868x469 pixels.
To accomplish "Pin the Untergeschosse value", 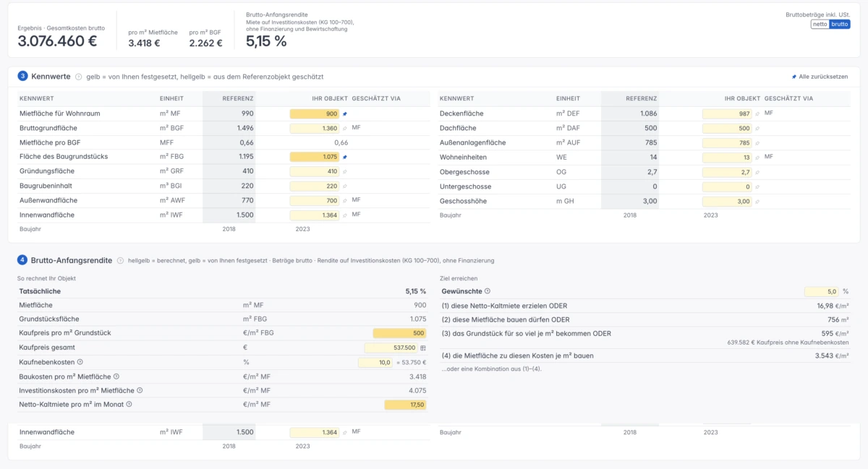I will tap(757, 186).
